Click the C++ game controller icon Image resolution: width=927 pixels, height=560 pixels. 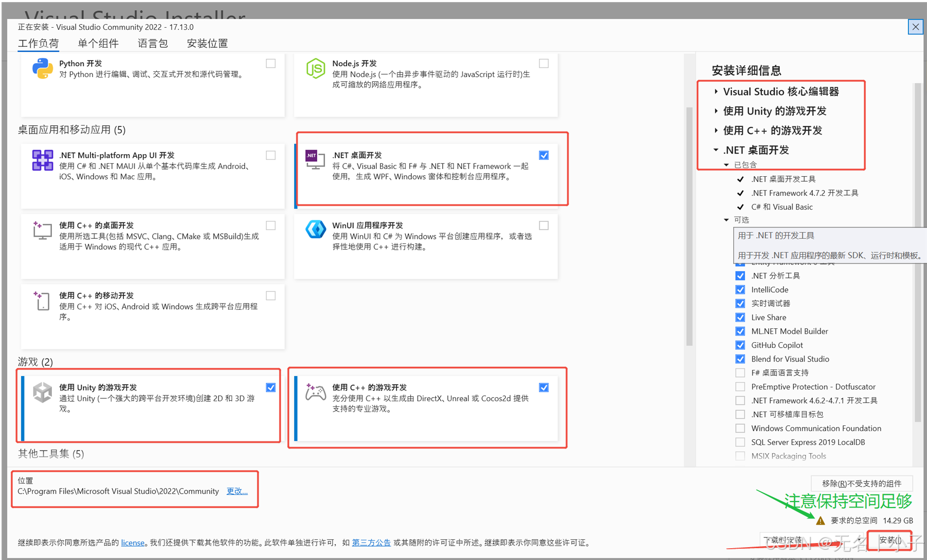[316, 392]
